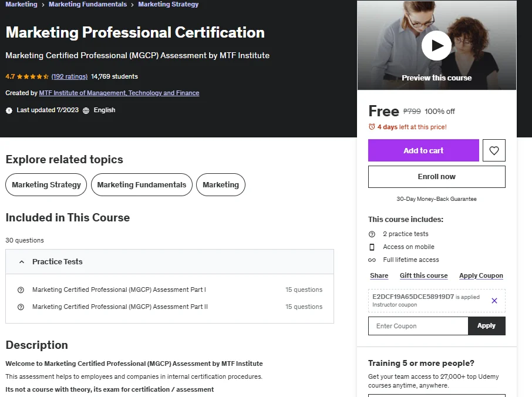Open Gift this course link
The width and height of the screenshot is (532, 397).
pyautogui.click(x=423, y=275)
